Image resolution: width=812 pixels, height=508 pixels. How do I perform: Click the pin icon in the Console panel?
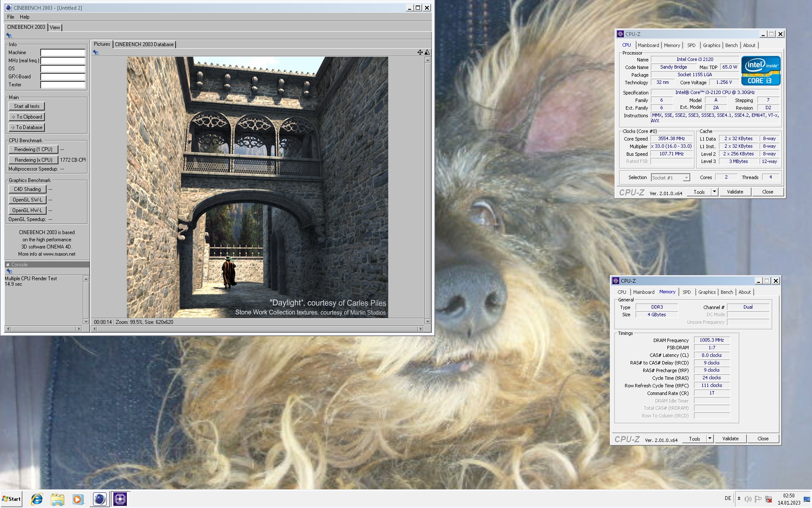[9, 271]
